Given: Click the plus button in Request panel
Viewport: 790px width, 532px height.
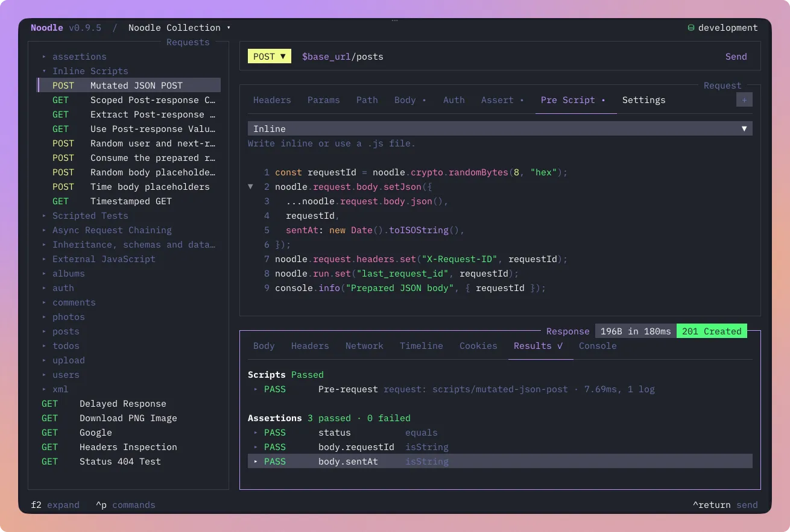Looking at the screenshot, I should click(744, 100).
